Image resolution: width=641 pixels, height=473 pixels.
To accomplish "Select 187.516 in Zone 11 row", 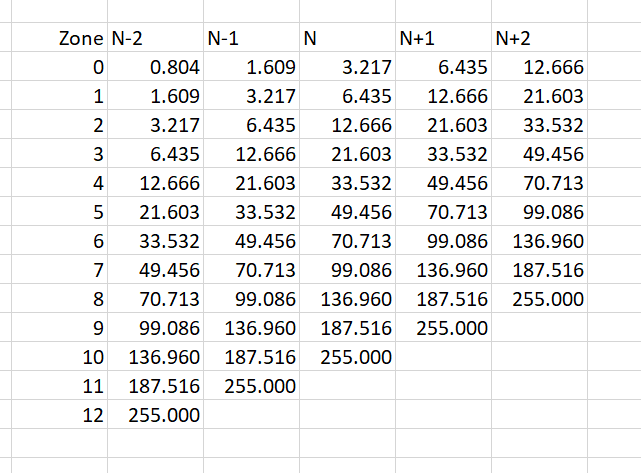I will point(156,386).
